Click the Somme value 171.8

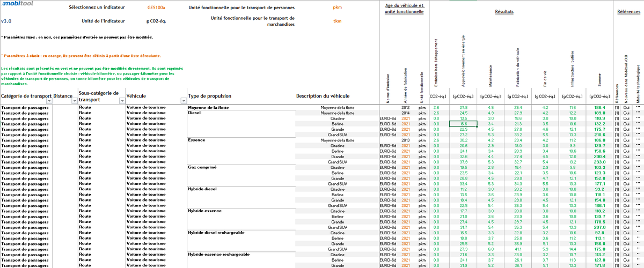(x=599, y=265)
